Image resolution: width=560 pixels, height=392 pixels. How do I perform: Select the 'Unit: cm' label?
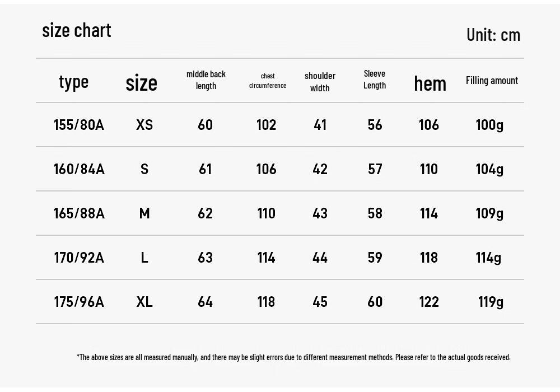(x=493, y=35)
